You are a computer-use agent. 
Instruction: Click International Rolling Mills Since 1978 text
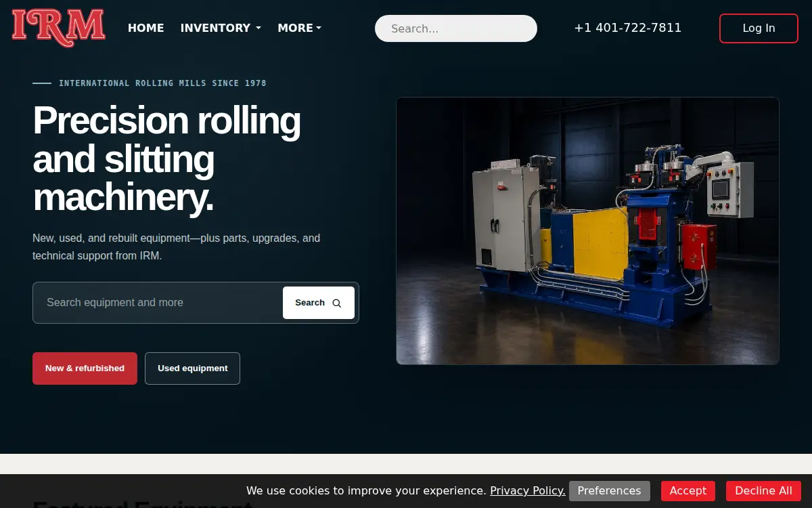tap(162, 83)
